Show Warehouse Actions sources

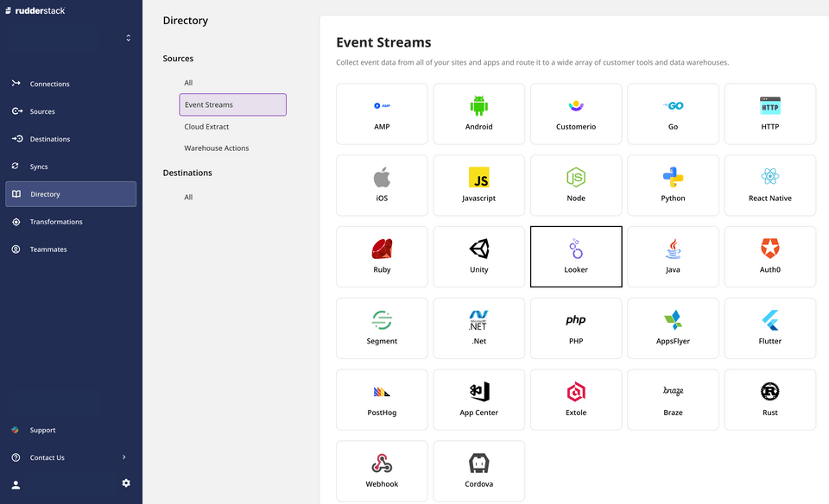click(216, 148)
